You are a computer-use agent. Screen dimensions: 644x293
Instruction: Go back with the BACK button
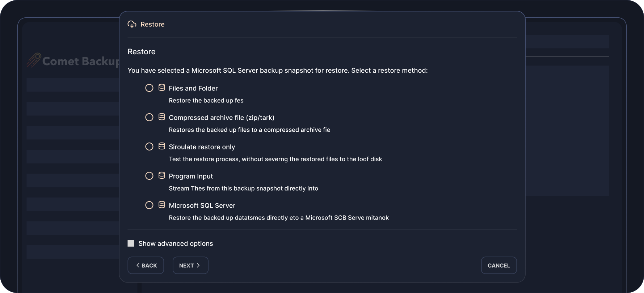pos(146,266)
